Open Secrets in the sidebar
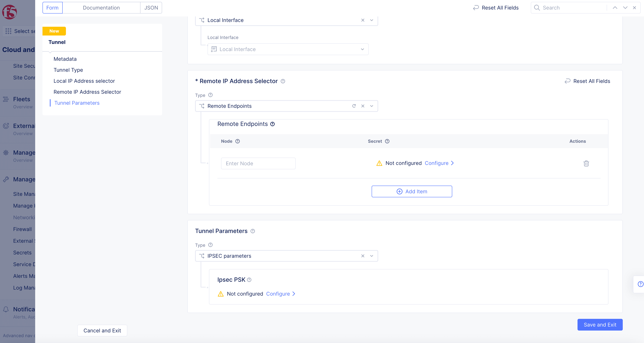This screenshot has width=644, height=343. point(22,253)
